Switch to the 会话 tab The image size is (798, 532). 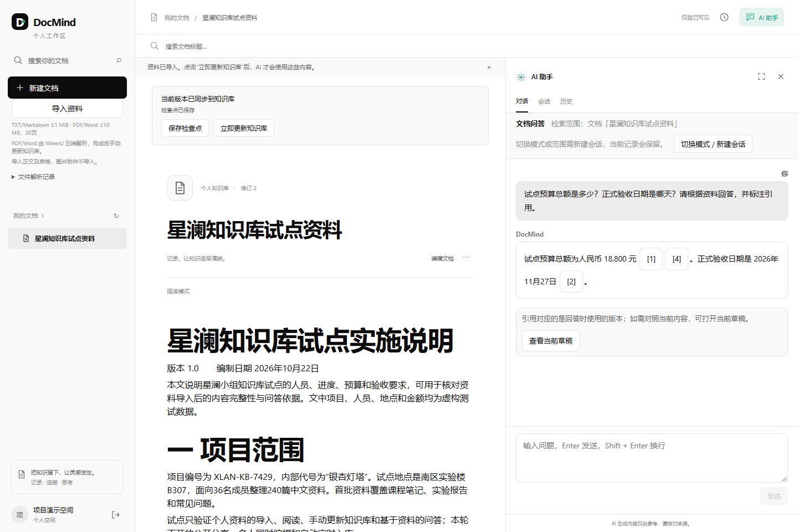pyautogui.click(x=544, y=101)
